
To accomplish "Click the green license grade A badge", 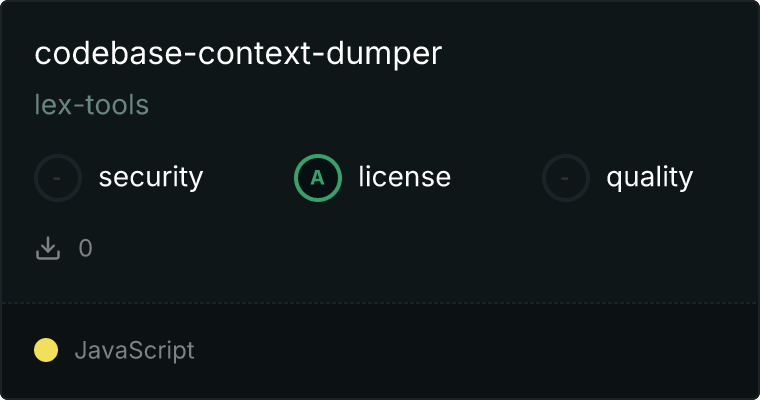I will click(x=318, y=178).
